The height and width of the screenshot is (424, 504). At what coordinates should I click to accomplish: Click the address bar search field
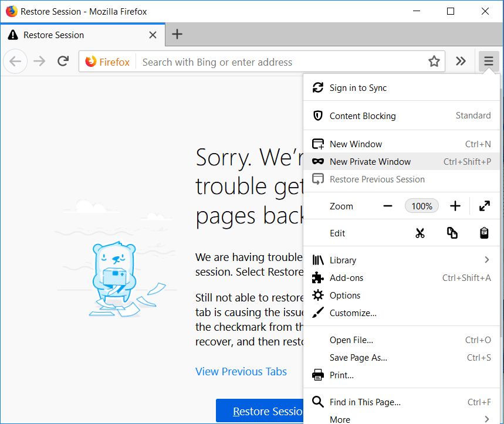pos(282,62)
